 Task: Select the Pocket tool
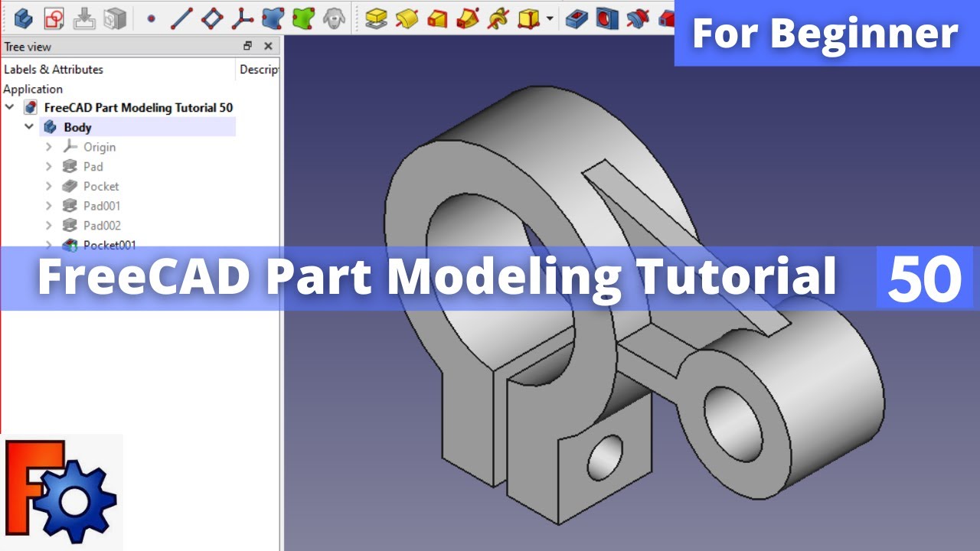pyautogui.click(x=577, y=18)
